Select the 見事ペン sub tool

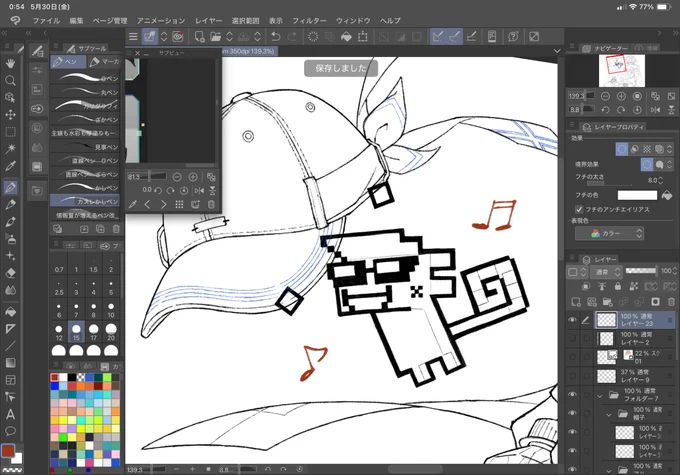(85, 147)
